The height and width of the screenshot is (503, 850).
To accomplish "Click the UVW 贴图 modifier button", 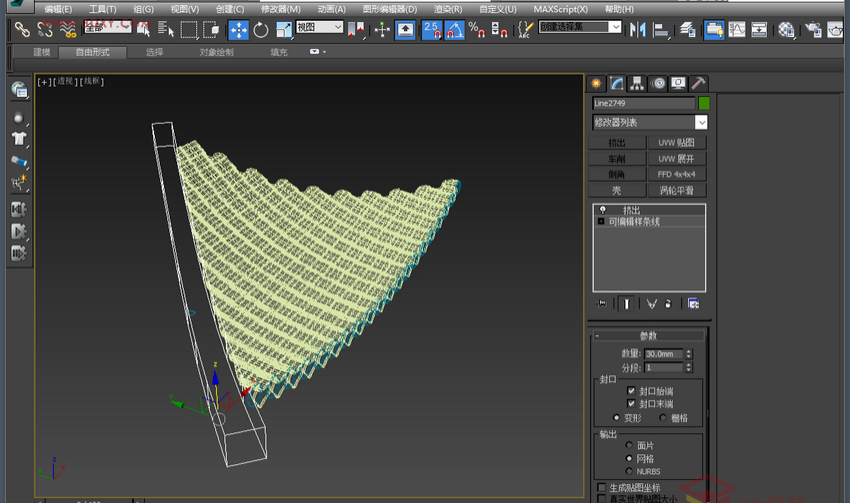I will click(677, 143).
